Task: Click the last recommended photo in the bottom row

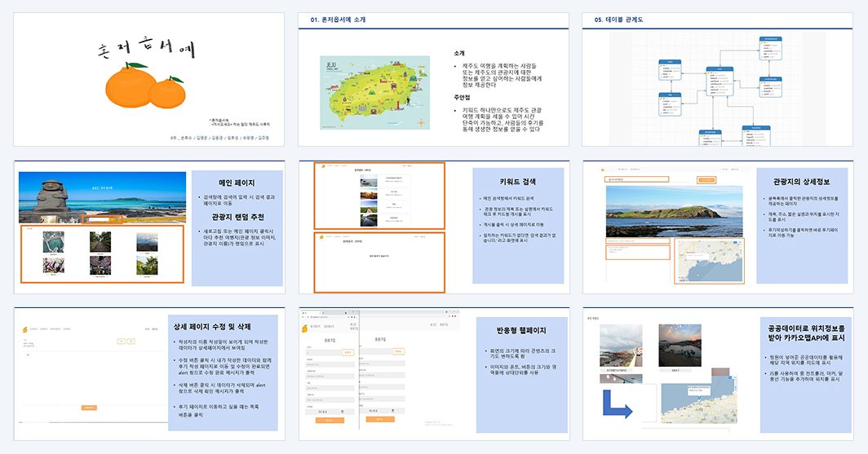Action: [147, 266]
